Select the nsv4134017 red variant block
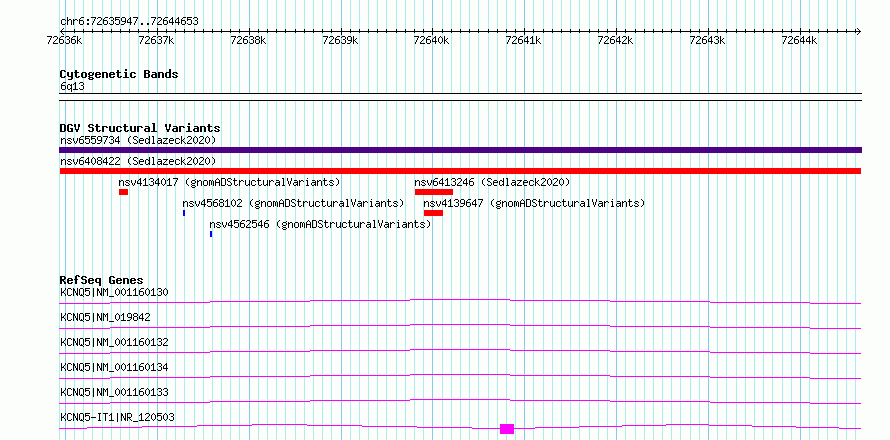Image resolution: width=890 pixels, height=440 pixels. tap(123, 192)
